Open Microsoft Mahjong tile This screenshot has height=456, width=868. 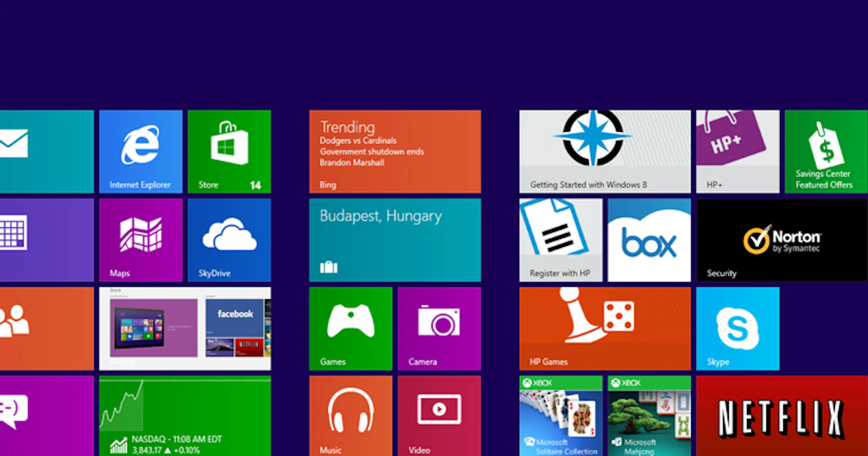[649, 416]
